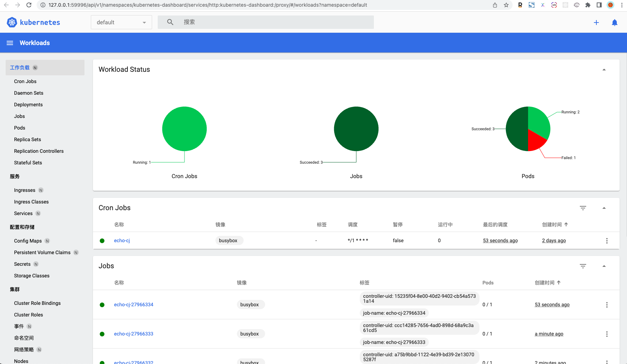Click the Cron Jobs green pie chart
The height and width of the screenshot is (364, 627).
pos(184,129)
